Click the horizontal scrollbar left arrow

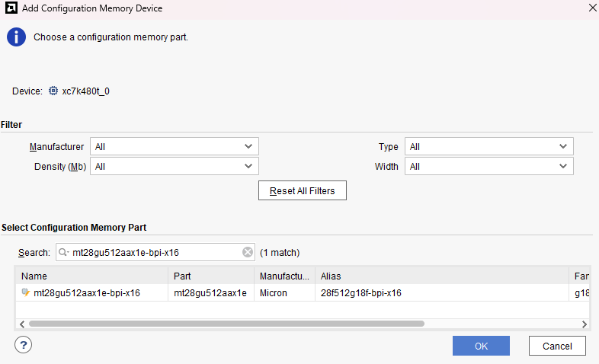[22, 324]
